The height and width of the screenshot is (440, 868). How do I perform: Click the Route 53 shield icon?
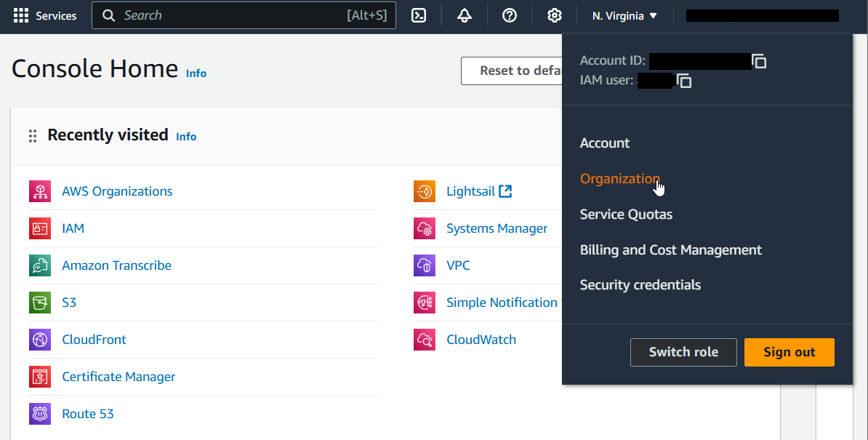tap(40, 414)
